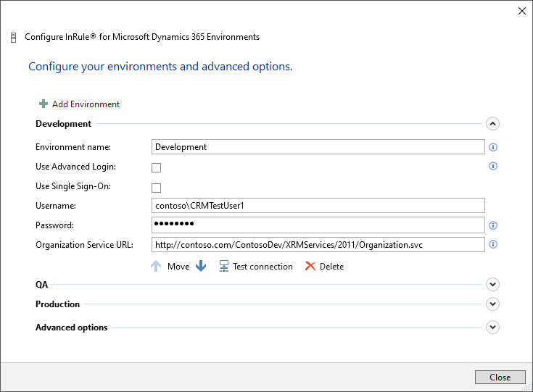Click the info icon beside Organization Service URL
533x392 pixels.
[493, 245]
